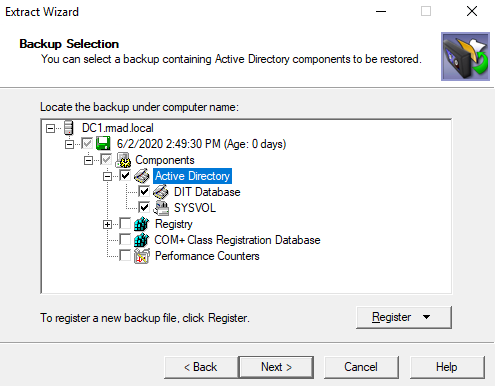
Task: Click the Components gear icon
Action: 123,160
